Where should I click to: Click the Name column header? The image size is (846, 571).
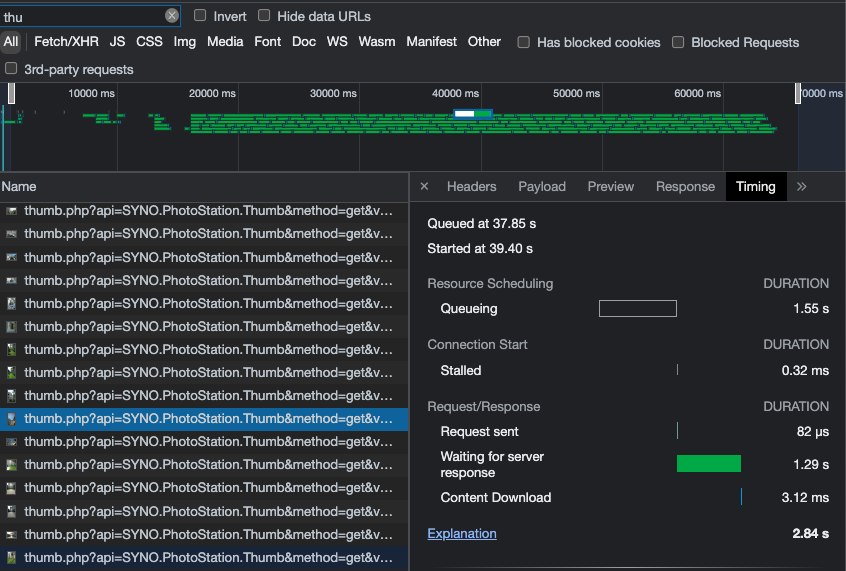19,186
